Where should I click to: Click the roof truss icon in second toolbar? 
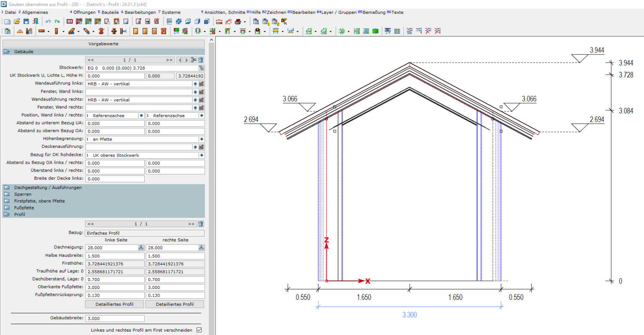pos(20,31)
